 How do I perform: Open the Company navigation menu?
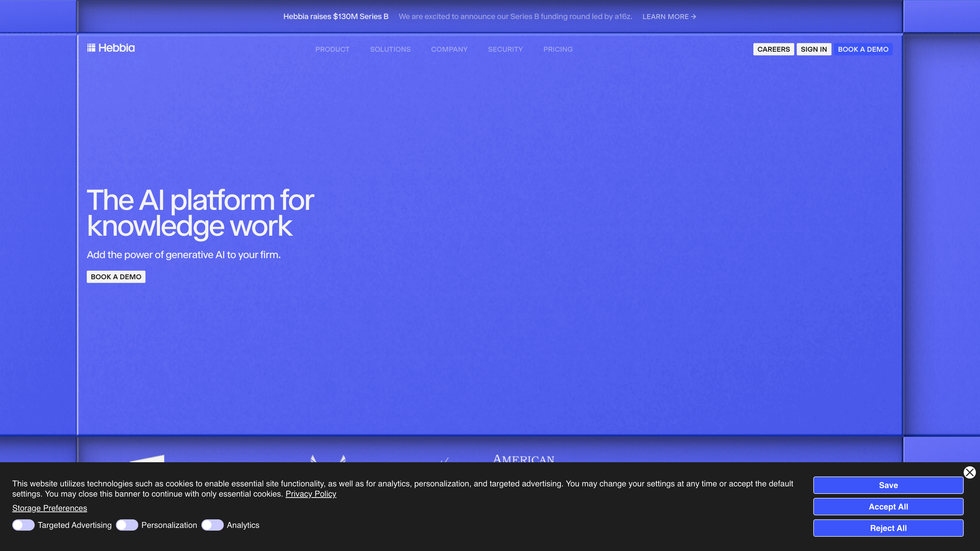pos(449,49)
